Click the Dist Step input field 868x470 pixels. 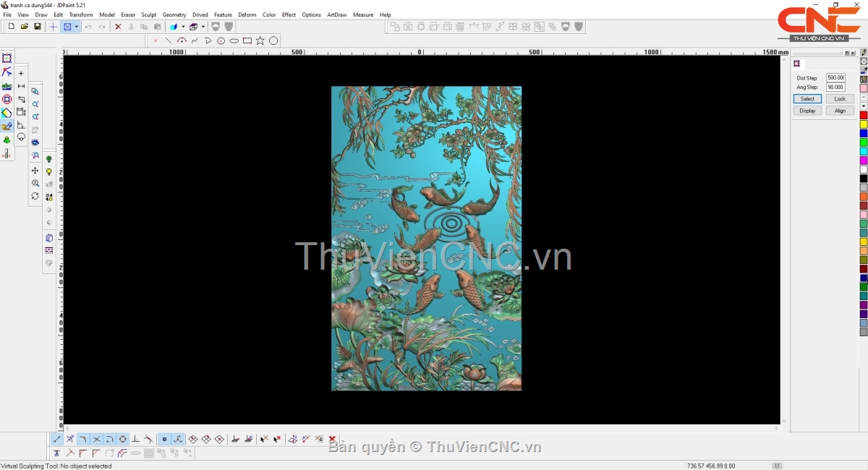click(x=835, y=77)
